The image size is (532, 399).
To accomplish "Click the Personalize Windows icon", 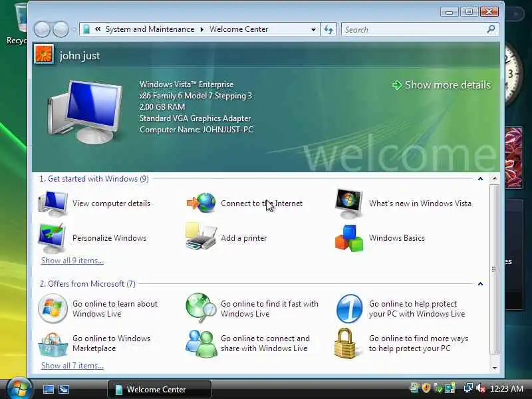I will [52, 238].
